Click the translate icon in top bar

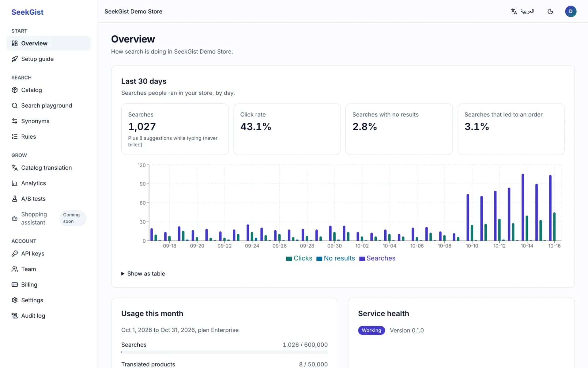514,11
